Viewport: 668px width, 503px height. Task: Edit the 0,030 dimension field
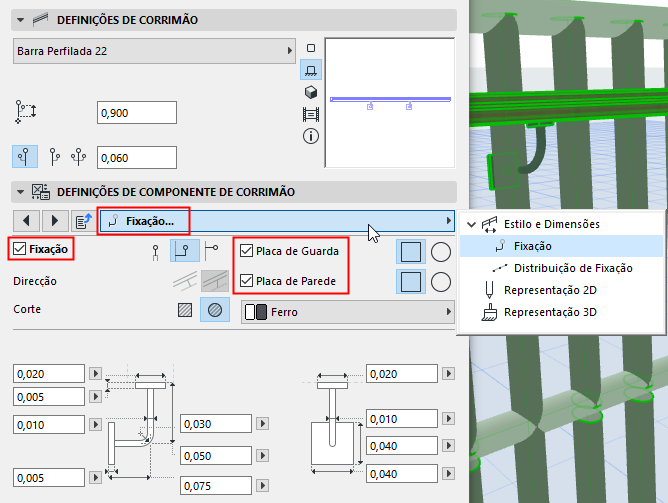216,424
